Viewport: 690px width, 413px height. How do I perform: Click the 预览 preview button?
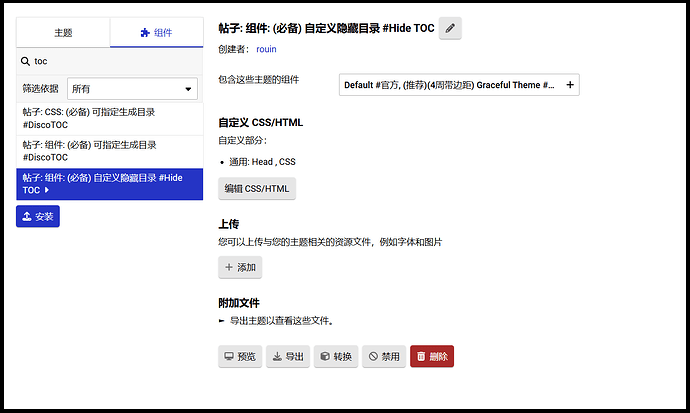tap(240, 356)
